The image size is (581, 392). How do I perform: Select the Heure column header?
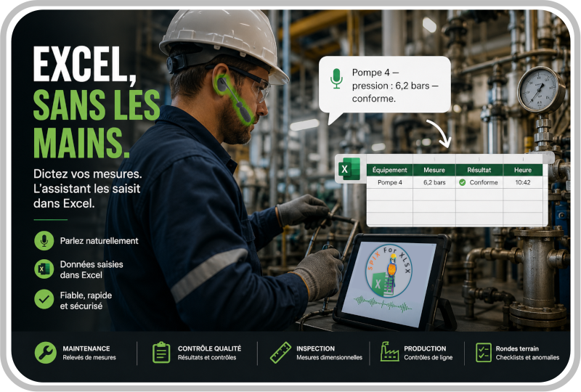click(x=523, y=170)
